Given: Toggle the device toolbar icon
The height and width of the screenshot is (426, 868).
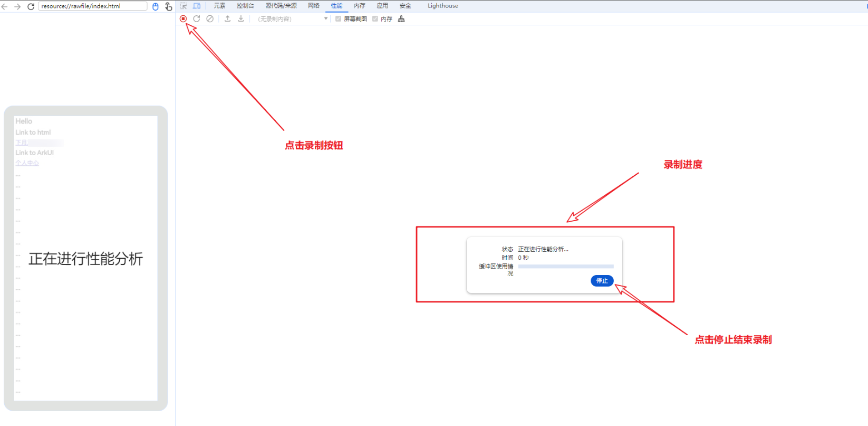Looking at the screenshot, I should pos(197,6).
